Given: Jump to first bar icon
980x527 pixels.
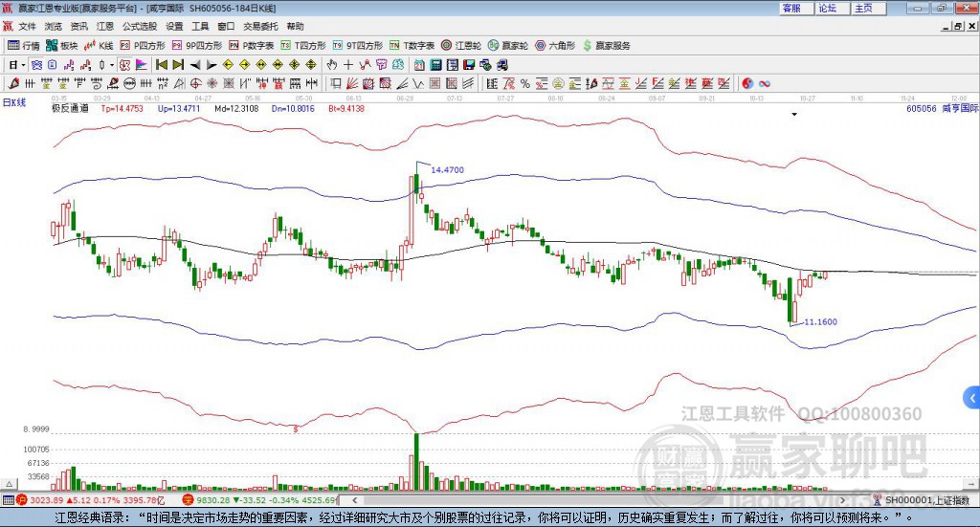Looking at the screenshot, I should click(x=162, y=65).
